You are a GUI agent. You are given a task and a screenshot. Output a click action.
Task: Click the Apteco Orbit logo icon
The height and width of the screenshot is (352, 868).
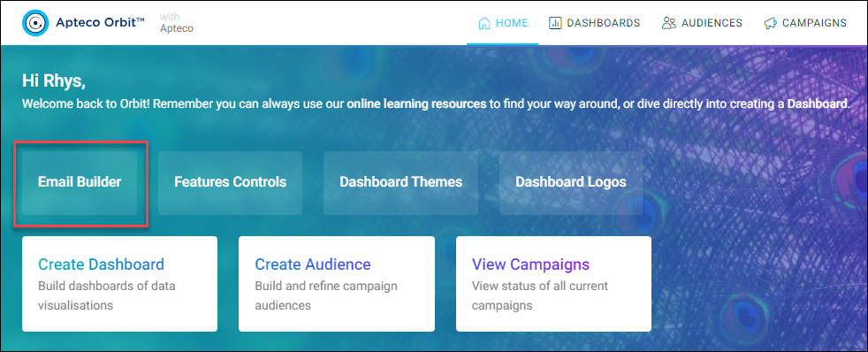[x=35, y=23]
